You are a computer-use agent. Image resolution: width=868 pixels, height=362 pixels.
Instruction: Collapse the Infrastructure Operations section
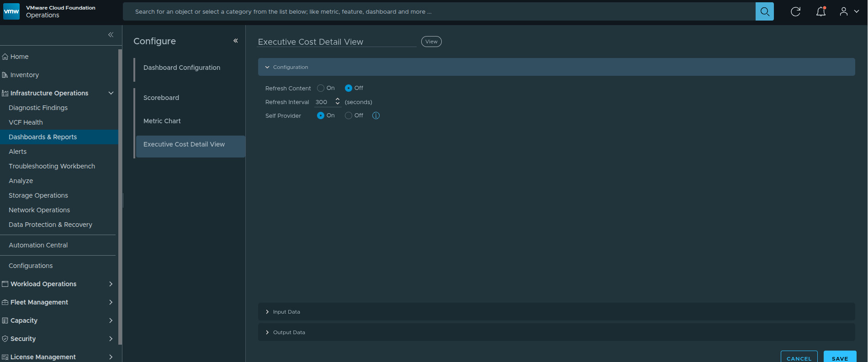coord(111,93)
